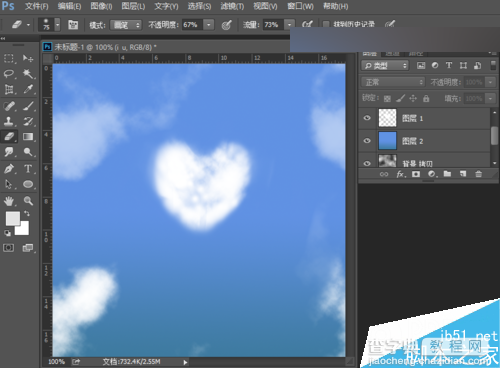500x368 pixels.
Task: Open the 窗口(W) menu
Action: click(300, 6)
